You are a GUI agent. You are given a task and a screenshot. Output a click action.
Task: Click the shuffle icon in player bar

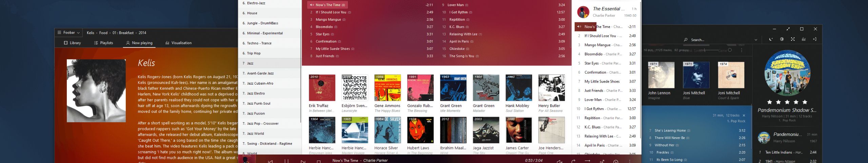tap(602, 161)
